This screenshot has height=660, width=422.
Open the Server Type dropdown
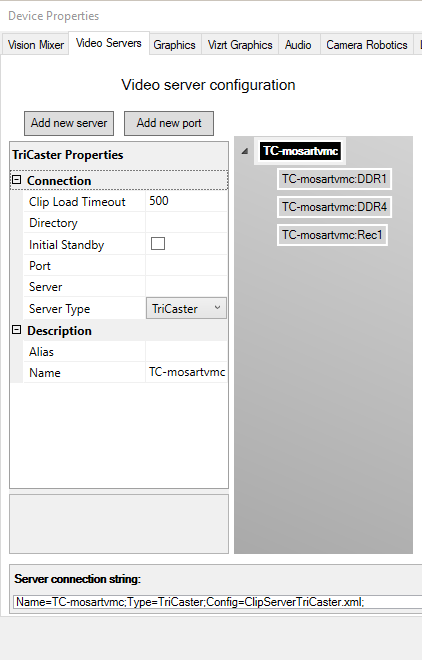coord(186,308)
